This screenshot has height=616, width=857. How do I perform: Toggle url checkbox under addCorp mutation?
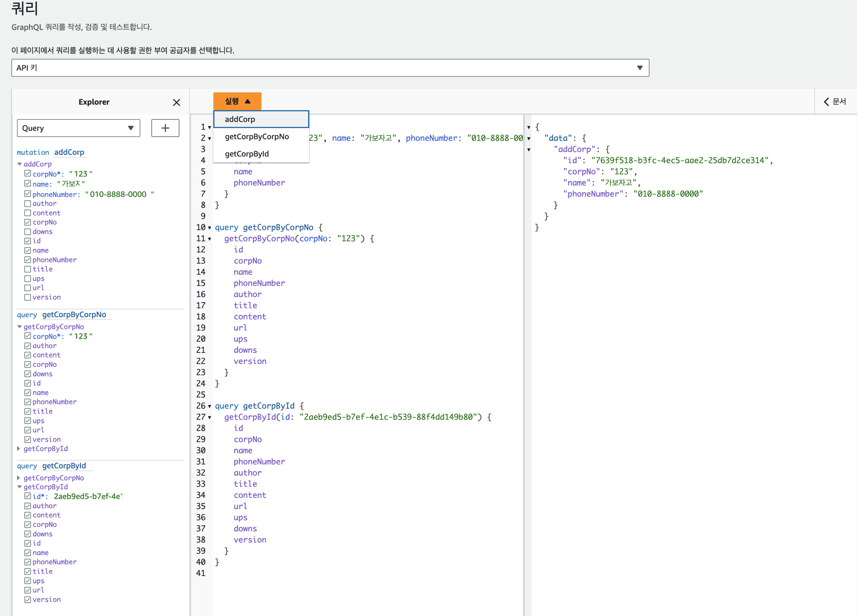27,288
